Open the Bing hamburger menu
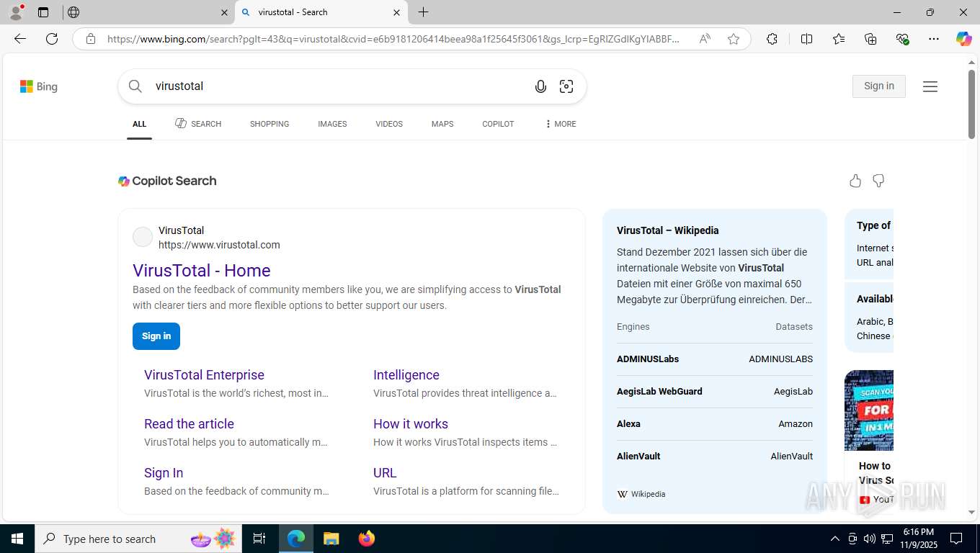The image size is (980, 553). (930, 86)
